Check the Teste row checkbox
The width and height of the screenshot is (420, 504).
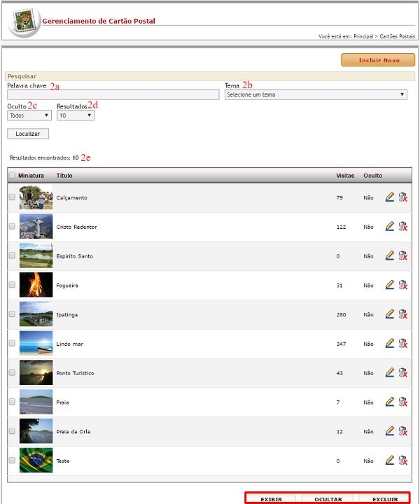click(x=12, y=461)
